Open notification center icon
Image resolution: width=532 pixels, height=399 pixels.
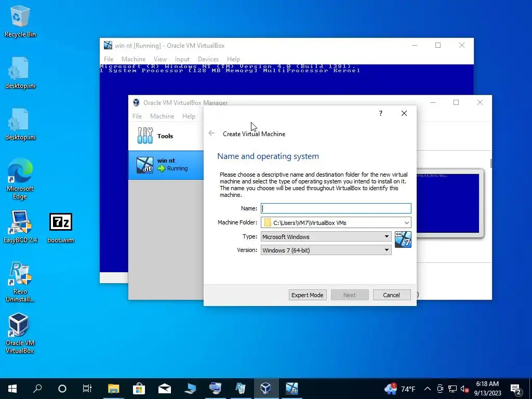tap(516, 389)
